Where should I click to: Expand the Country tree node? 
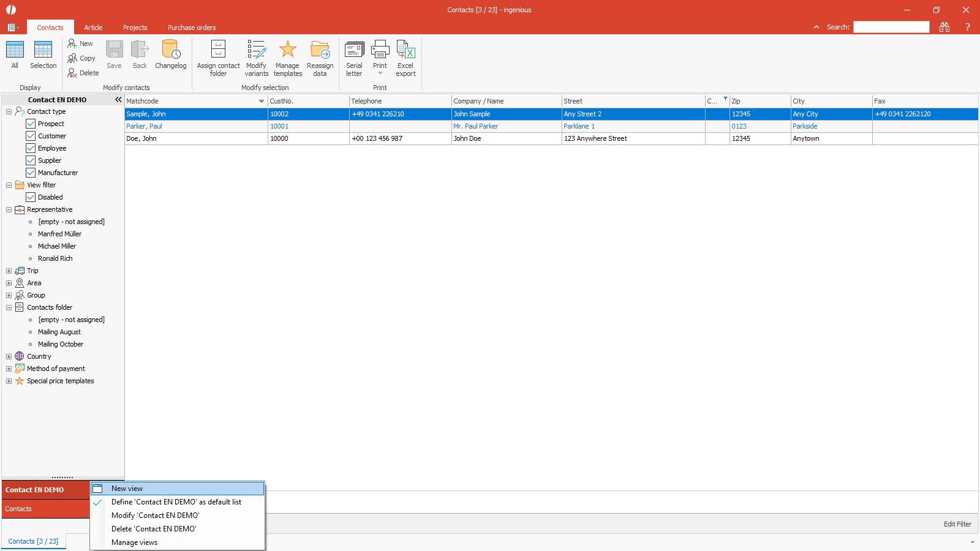click(9, 356)
